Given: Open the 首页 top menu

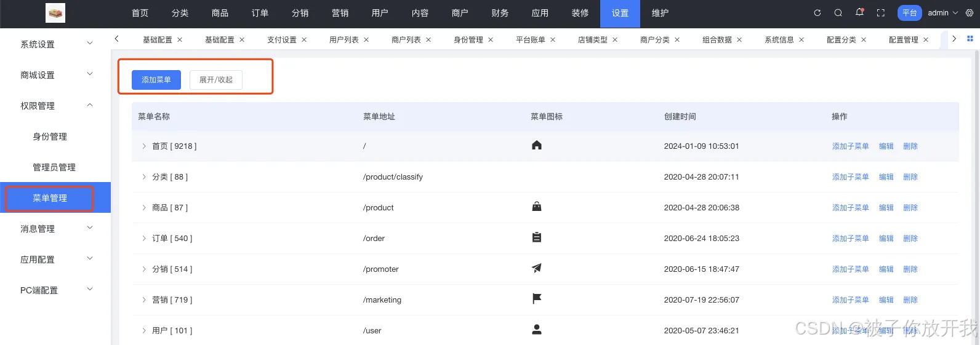Looking at the screenshot, I should point(140,13).
